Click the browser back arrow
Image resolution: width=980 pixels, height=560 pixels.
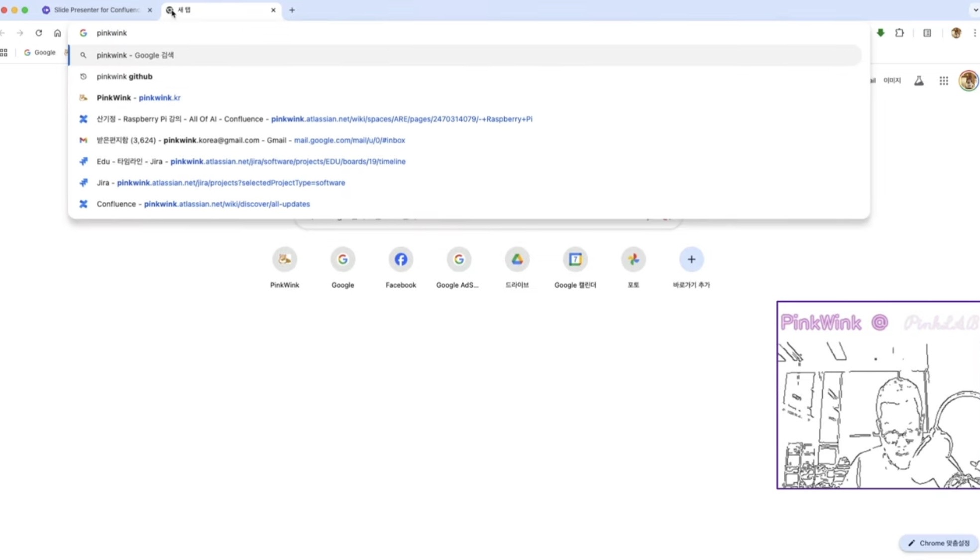point(3,33)
